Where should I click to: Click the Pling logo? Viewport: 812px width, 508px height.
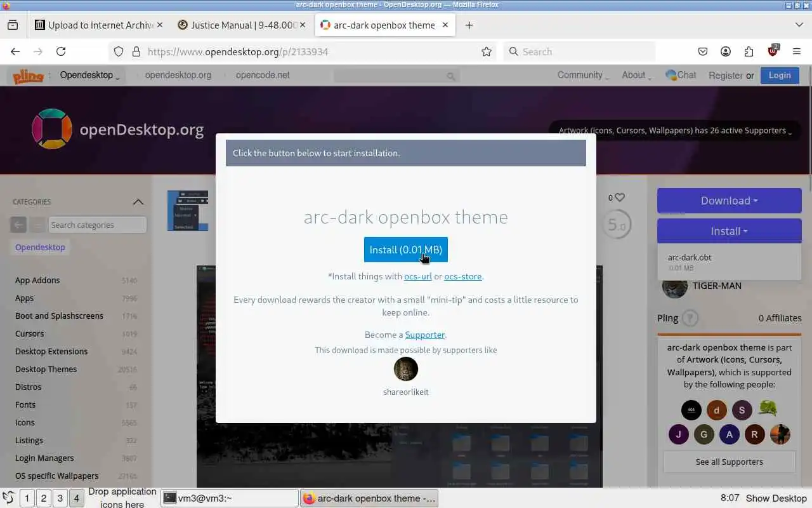click(29, 76)
